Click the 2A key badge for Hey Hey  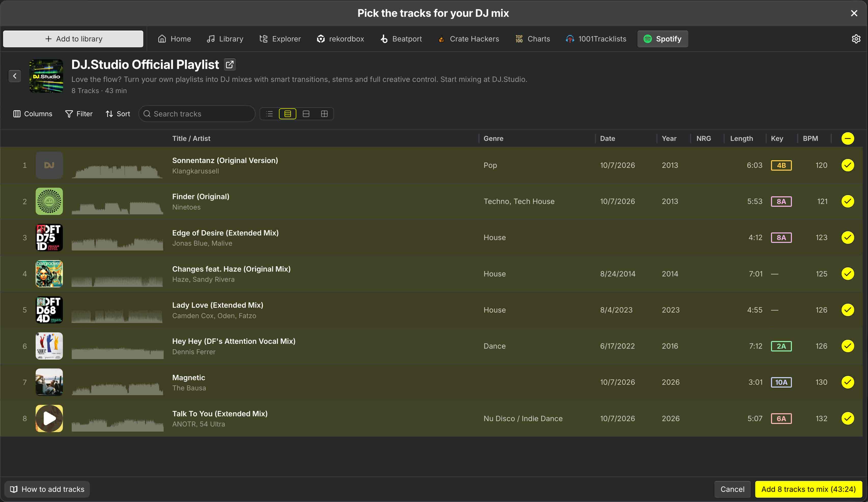click(781, 346)
